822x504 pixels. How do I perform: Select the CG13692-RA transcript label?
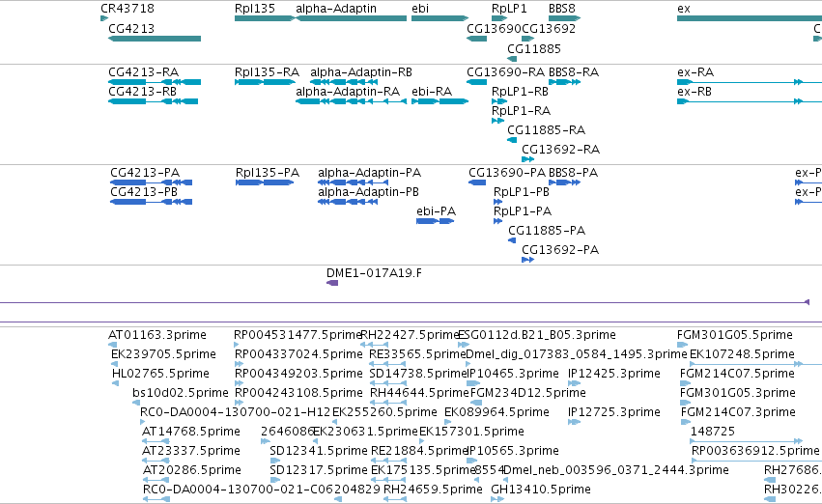[x=561, y=150]
